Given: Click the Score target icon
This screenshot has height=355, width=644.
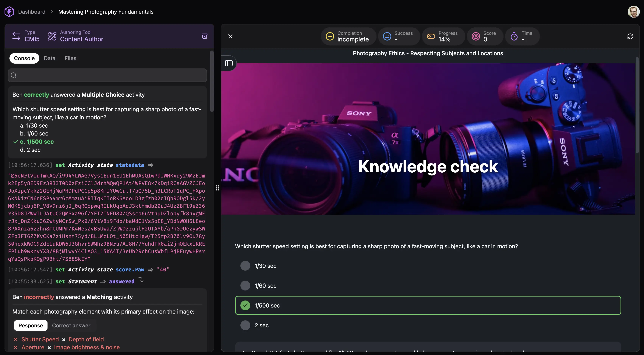Looking at the screenshot, I should [x=476, y=37].
